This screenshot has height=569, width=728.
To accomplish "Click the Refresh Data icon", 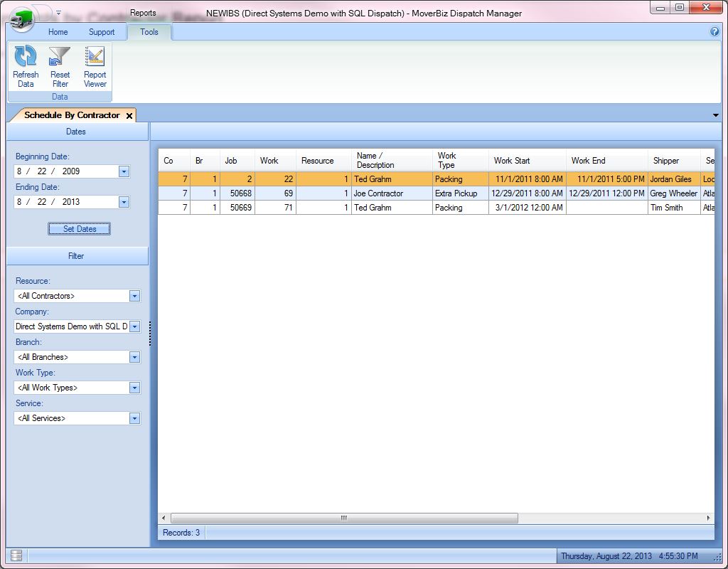I will [x=26, y=58].
